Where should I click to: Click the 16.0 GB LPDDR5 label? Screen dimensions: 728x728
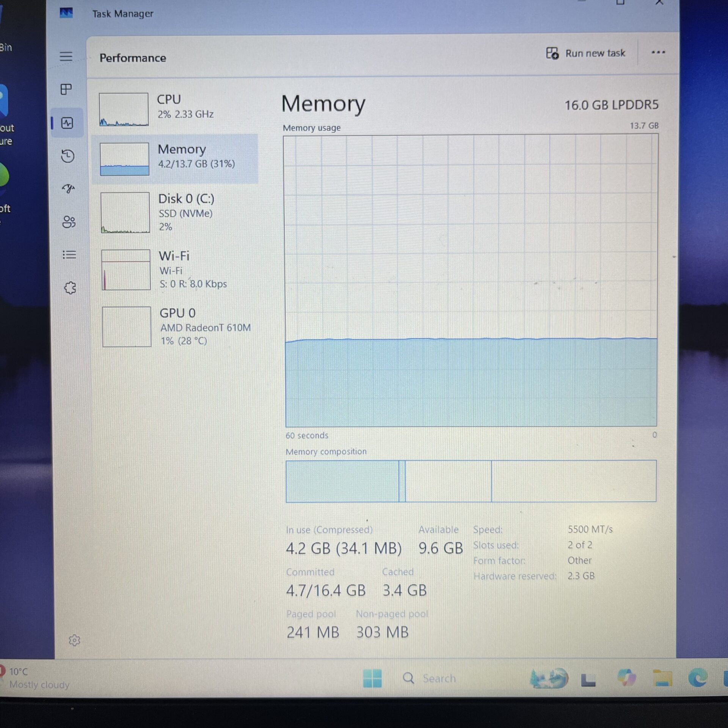[611, 105]
